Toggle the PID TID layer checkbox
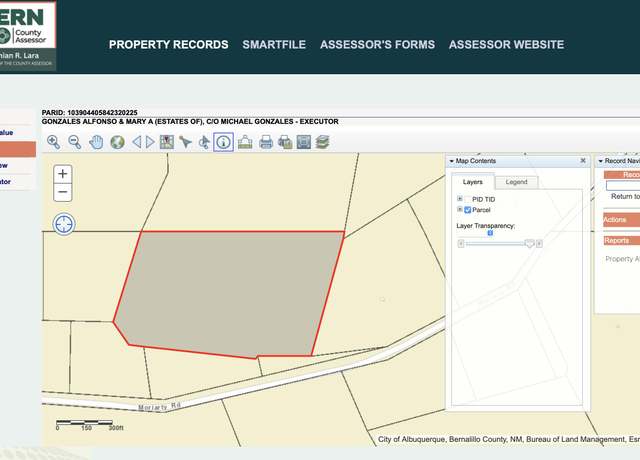640x460 pixels. [468, 199]
